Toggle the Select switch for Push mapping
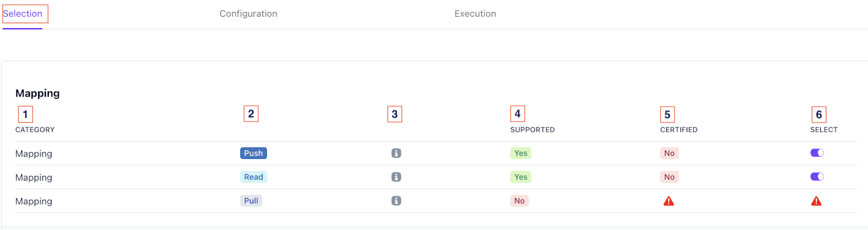This screenshot has width=868, height=230. 817,153
